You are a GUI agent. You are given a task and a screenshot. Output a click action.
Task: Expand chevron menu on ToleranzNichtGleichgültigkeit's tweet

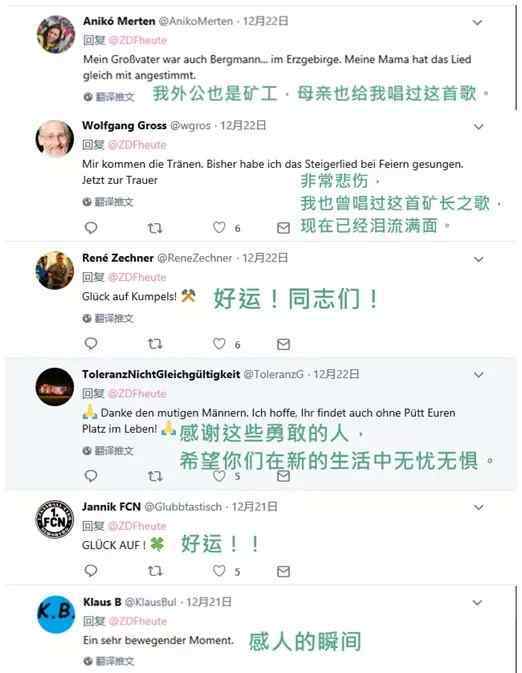[478, 375]
